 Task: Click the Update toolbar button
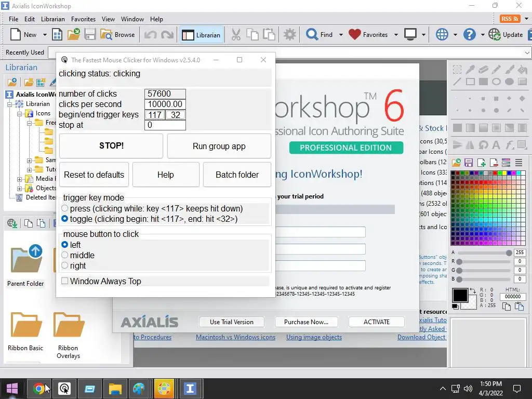(506, 35)
